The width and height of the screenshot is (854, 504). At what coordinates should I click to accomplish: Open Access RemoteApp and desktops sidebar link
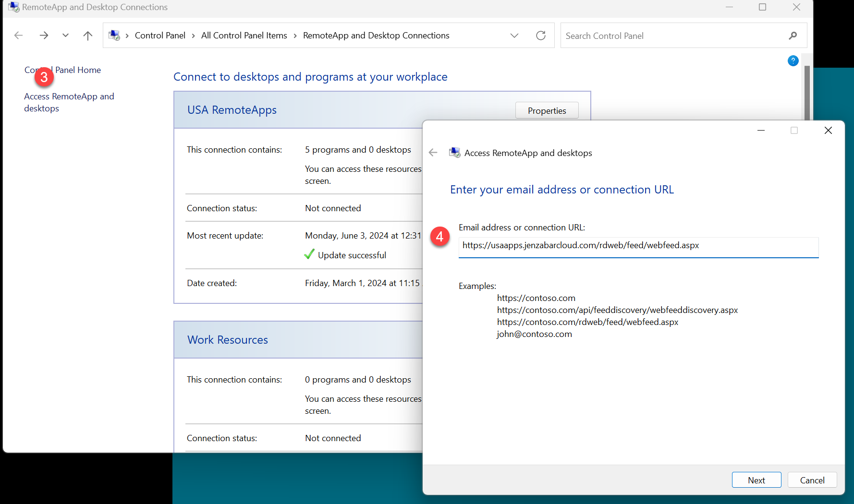[x=69, y=102]
